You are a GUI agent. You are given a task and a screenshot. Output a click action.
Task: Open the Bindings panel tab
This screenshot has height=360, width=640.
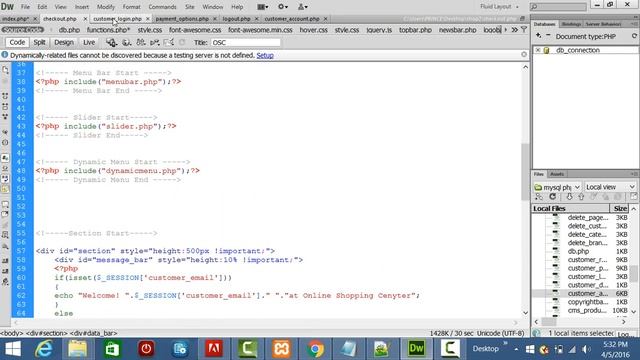click(x=571, y=24)
